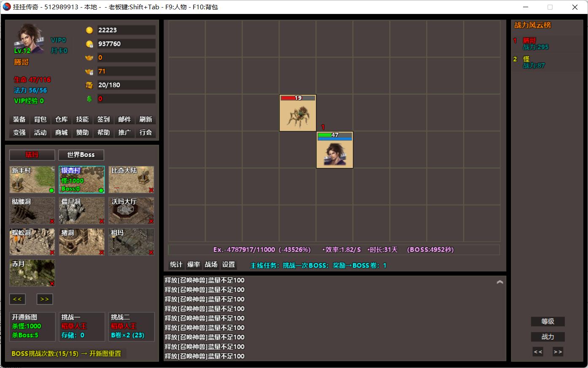Open the 赞助 sponsor panel
The image size is (588, 368).
83,133
